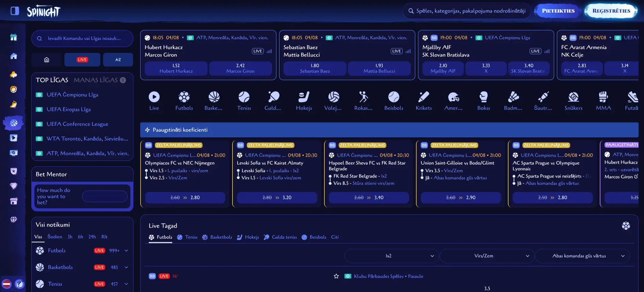Open the trophy icon in the sidebar
The image size is (644, 292).
14,186
